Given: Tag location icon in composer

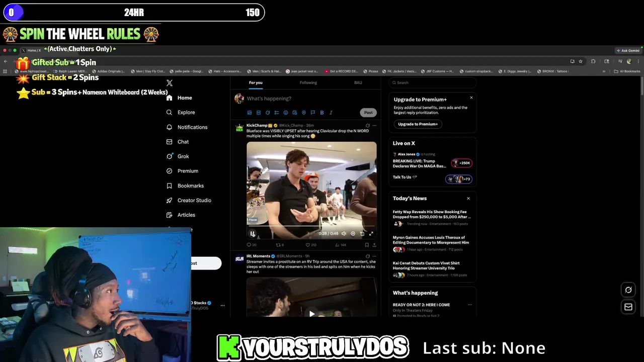Looking at the screenshot, I should [x=303, y=113].
